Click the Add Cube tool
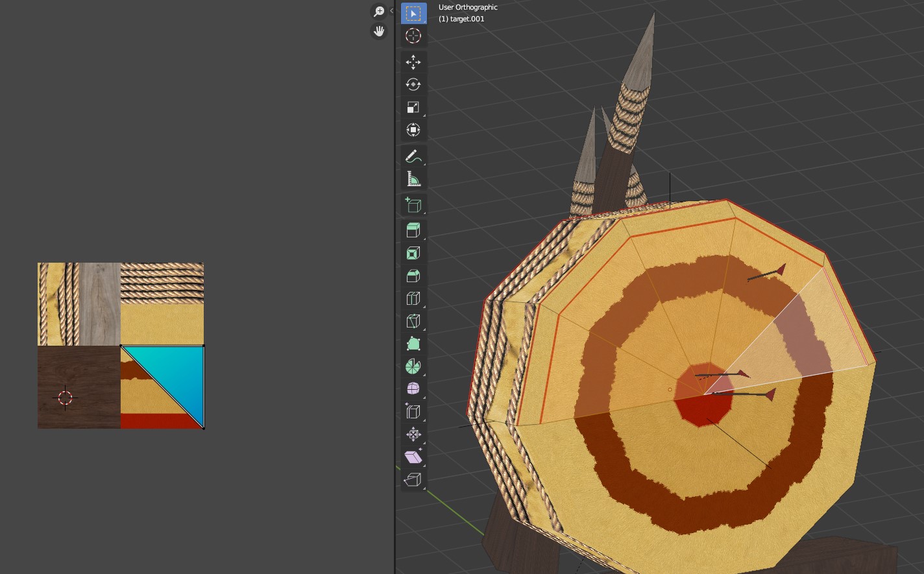Viewport: 924px width, 574px height. click(x=413, y=205)
